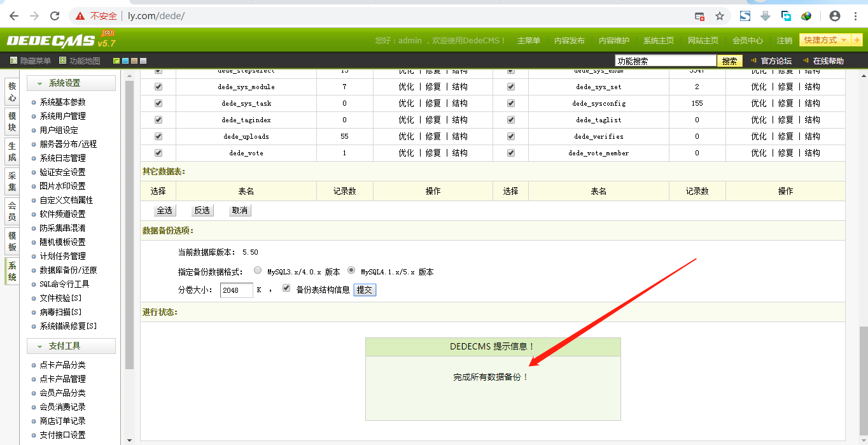Click the 功能搜索 search input field
The height and width of the screenshot is (445, 868).
666,61
